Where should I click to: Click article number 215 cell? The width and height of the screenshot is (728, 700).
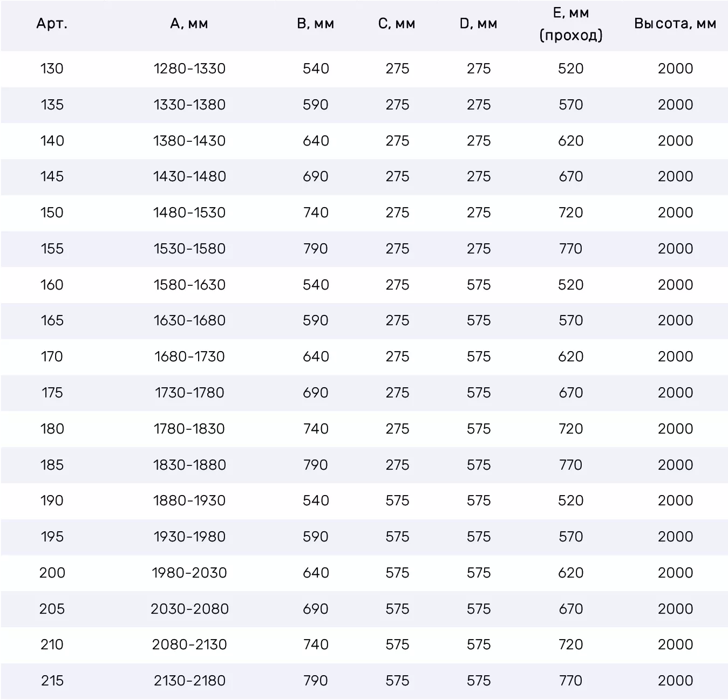[x=52, y=681]
